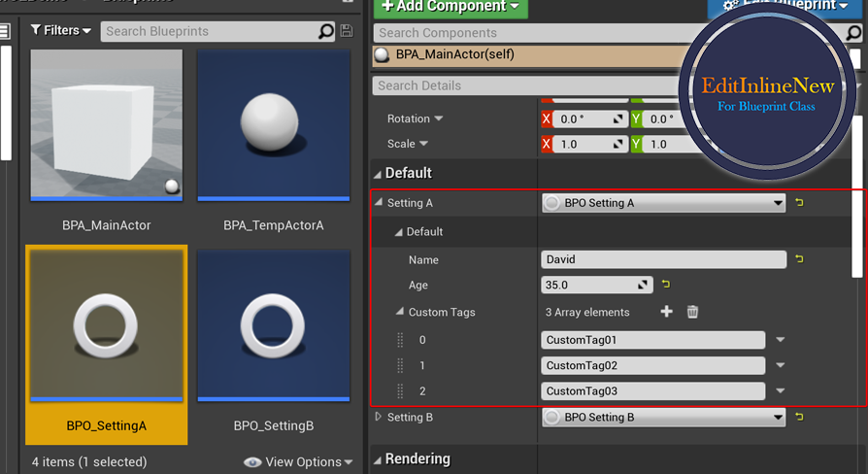Click the Rotation X spinner arrow icon
This screenshot has height=474, width=868.
tap(618, 119)
